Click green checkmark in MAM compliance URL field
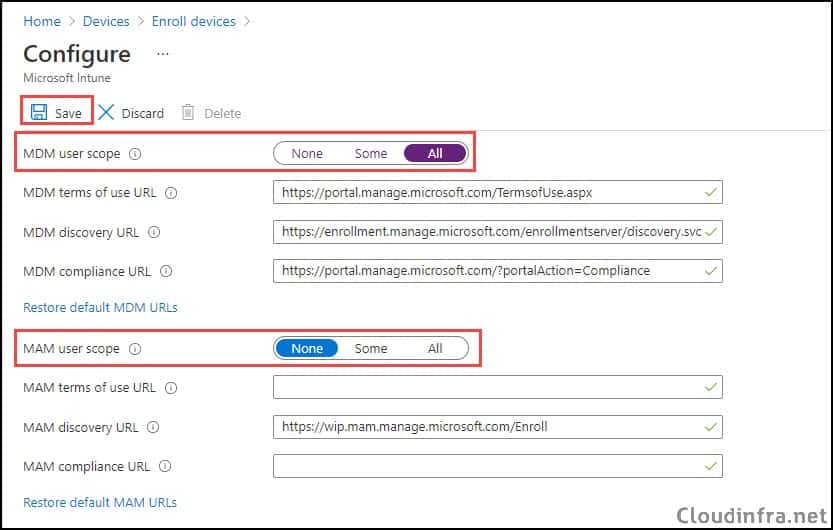833x530 pixels. (x=710, y=466)
